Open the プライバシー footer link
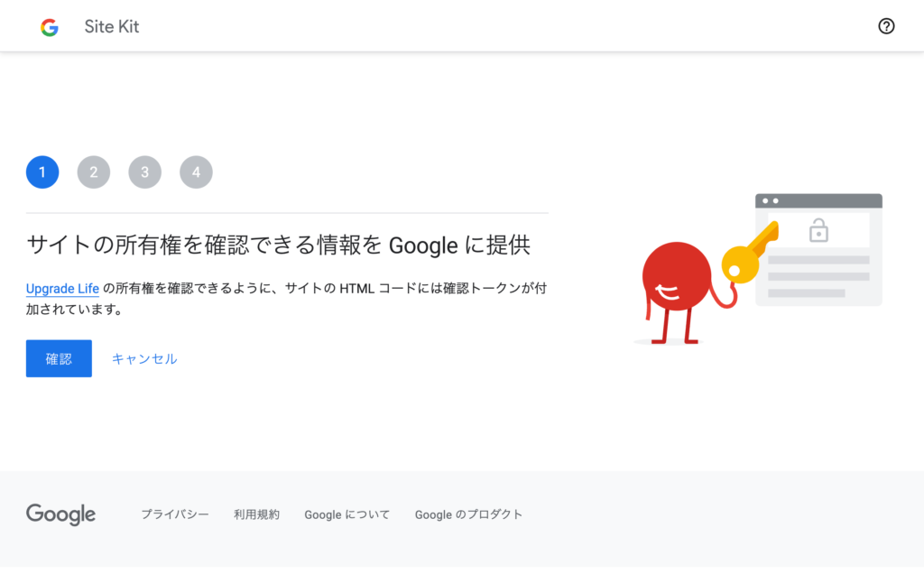The width and height of the screenshot is (924, 574). (x=174, y=514)
